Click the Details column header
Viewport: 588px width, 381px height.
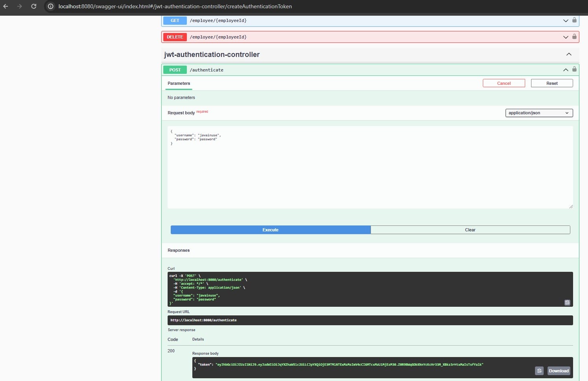198,339
